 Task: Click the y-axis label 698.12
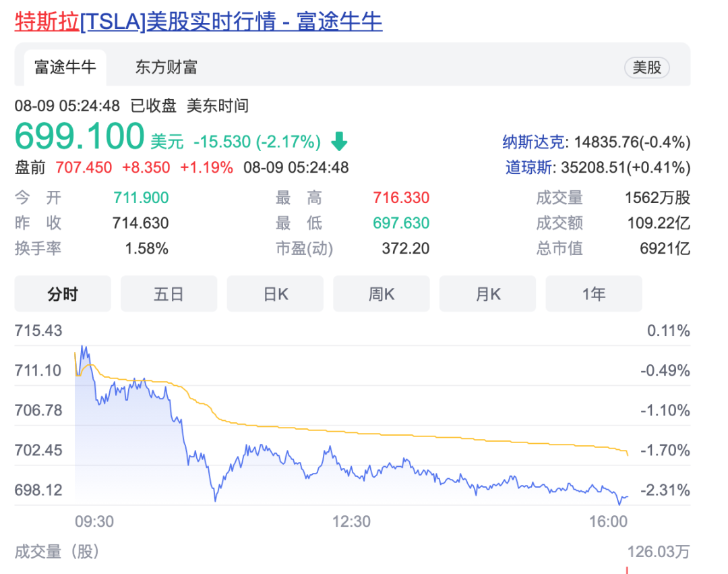(38, 490)
